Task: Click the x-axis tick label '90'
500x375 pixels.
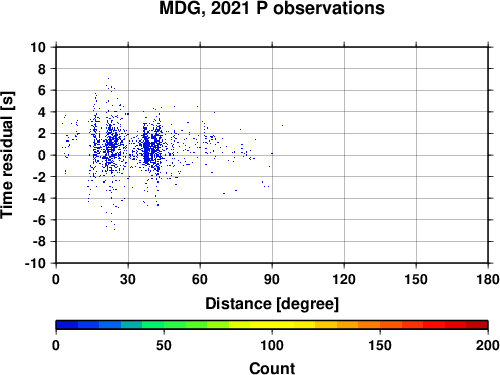Action: coord(272,279)
